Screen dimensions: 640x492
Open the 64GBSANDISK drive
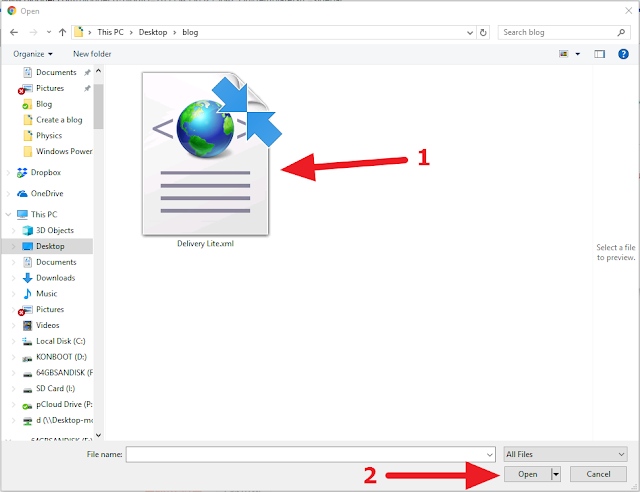[64, 373]
